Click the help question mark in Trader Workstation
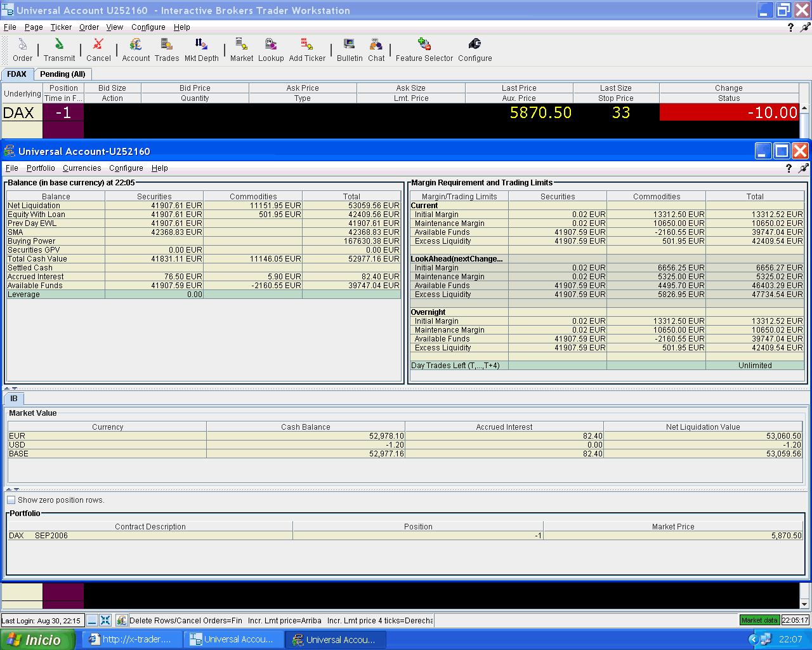This screenshot has width=812, height=650. pos(790,27)
